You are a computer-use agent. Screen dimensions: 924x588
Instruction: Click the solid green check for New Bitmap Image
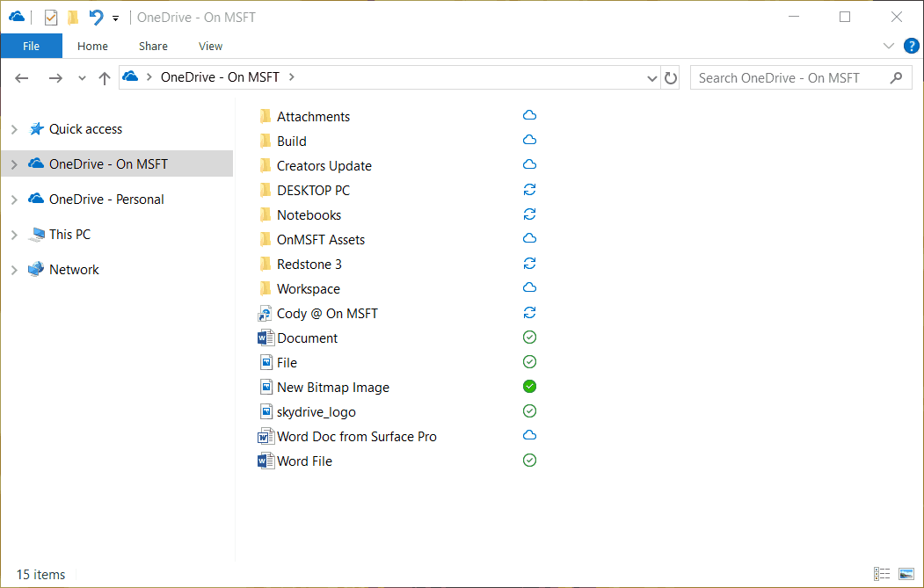click(530, 387)
